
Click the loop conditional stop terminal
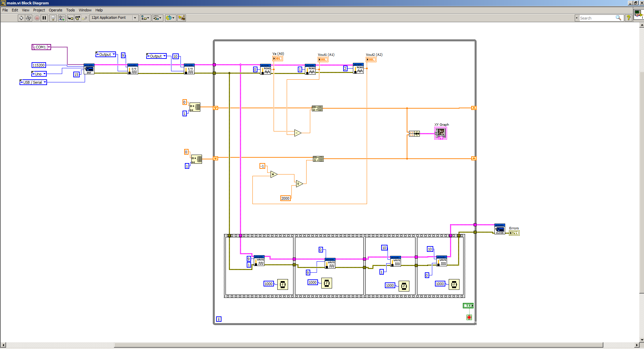469,317
